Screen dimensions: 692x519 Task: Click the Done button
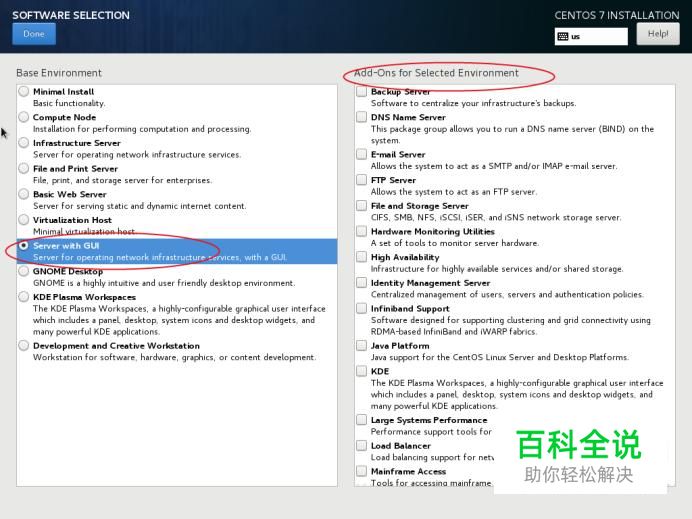tap(34, 34)
